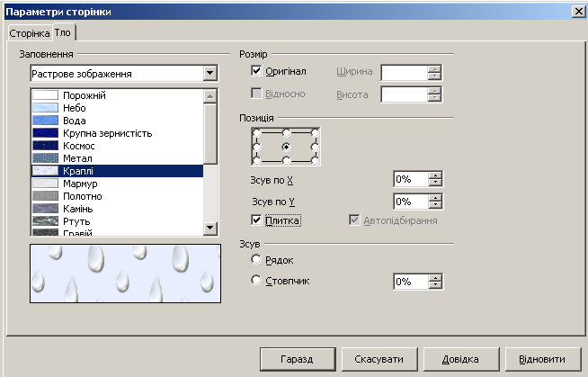588x377 pixels.
Task: Confirm with the Гаразд button
Action: tap(298, 359)
